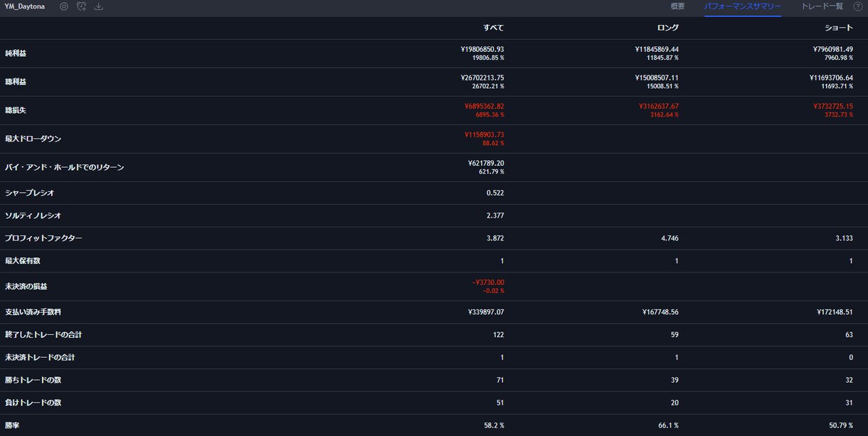
Task: Click long losing trades count 20
Action: click(x=674, y=403)
